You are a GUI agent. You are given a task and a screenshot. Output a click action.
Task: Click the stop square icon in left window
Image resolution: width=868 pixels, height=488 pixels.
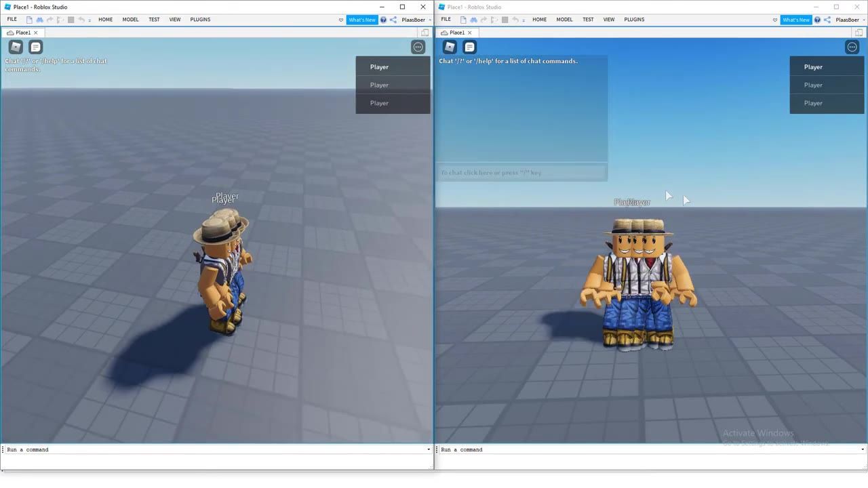(71, 20)
